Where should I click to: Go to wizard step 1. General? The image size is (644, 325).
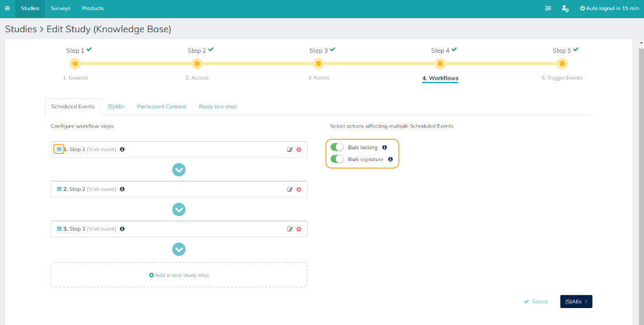tap(75, 78)
